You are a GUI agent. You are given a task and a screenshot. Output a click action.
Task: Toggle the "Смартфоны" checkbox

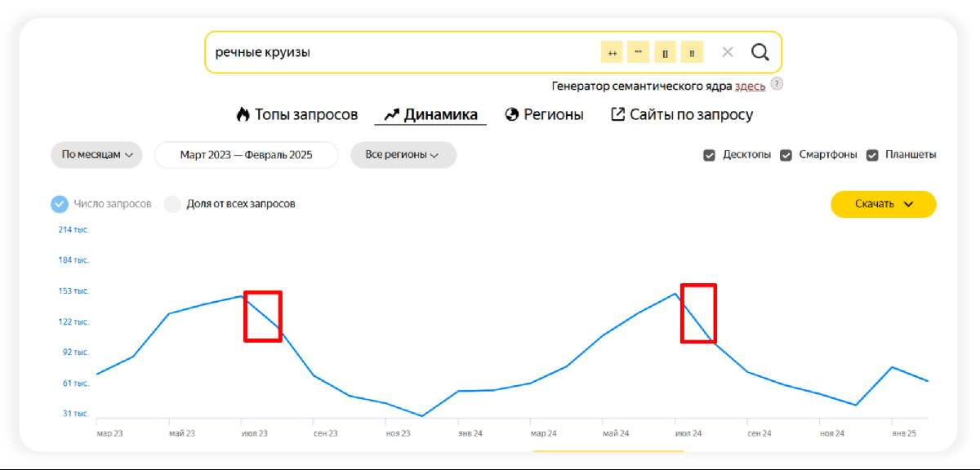[786, 155]
